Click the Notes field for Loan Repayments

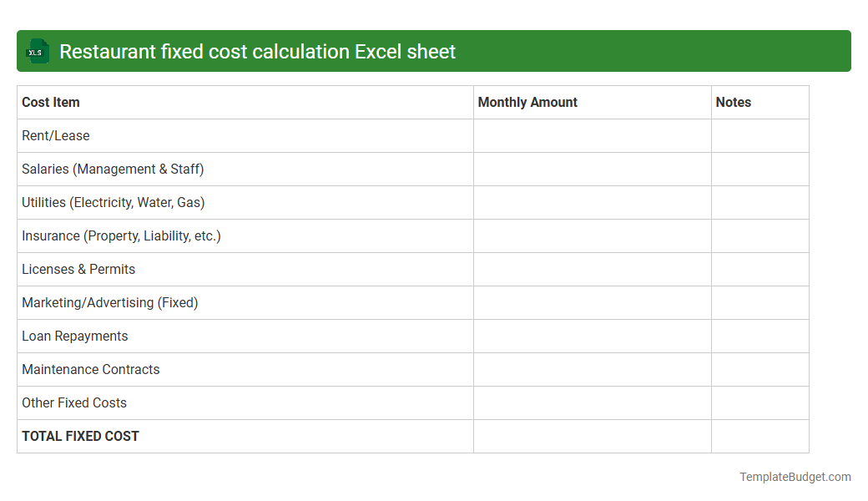[759, 336]
